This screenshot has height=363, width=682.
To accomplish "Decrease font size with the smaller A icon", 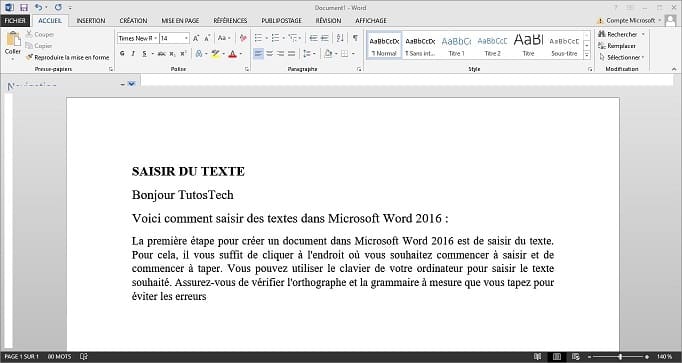I will click(207, 38).
